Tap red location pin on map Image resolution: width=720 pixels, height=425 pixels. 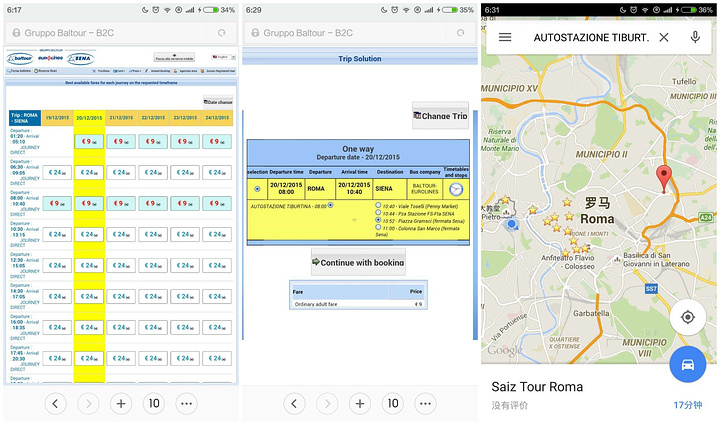click(x=664, y=179)
